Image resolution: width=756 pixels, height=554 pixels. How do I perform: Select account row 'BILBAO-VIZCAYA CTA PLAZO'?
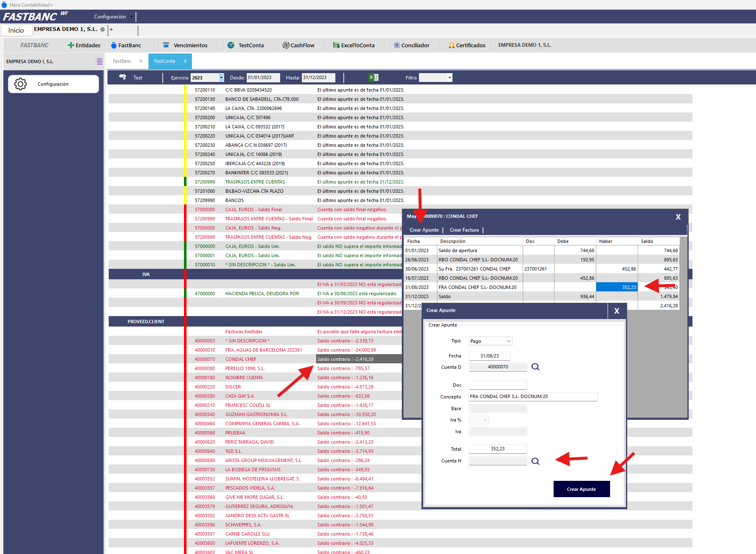point(401,191)
